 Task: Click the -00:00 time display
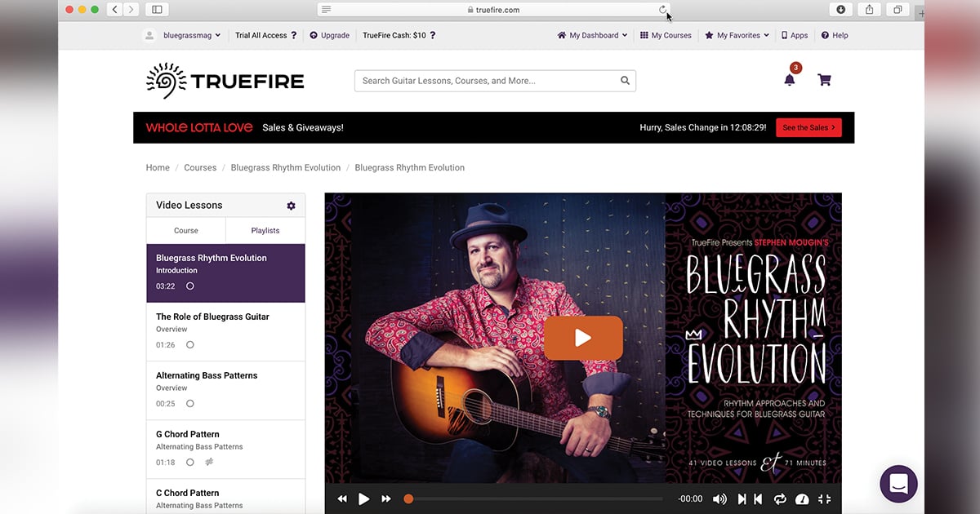click(690, 499)
